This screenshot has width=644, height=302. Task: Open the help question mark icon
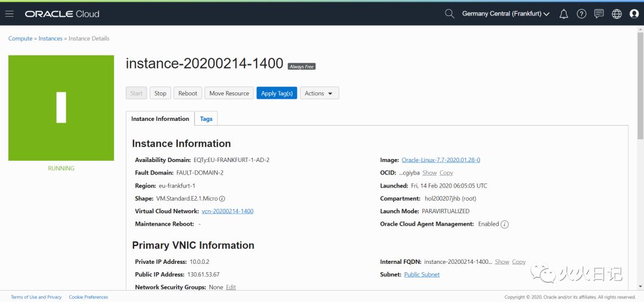pyautogui.click(x=581, y=14)
